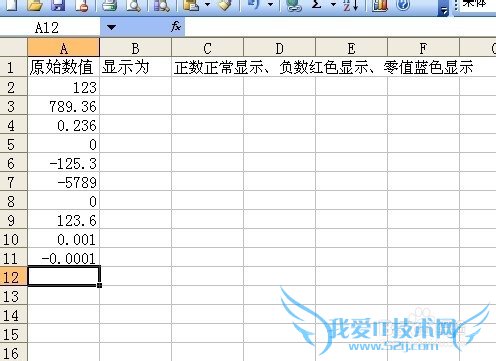Click the selected empty cell A12

63,277
